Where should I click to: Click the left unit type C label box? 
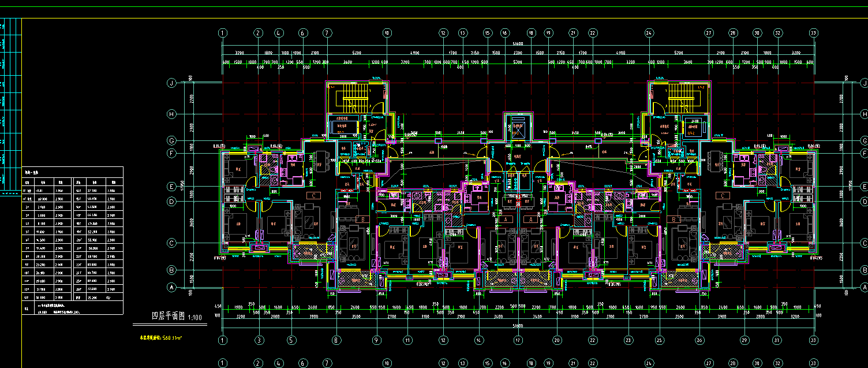[x=313, y=196]
